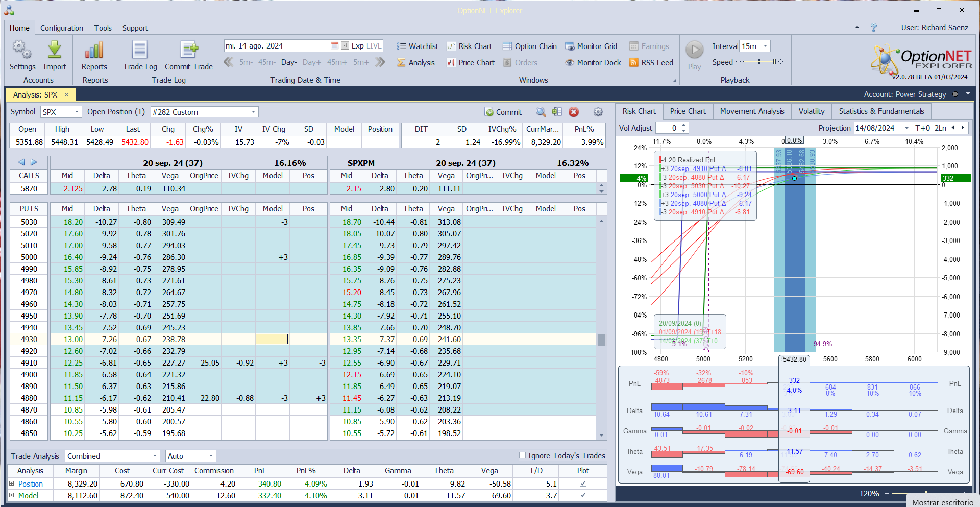Click the Day+ time step button
The height and width of the screenshot is (507, 980).
311,62
